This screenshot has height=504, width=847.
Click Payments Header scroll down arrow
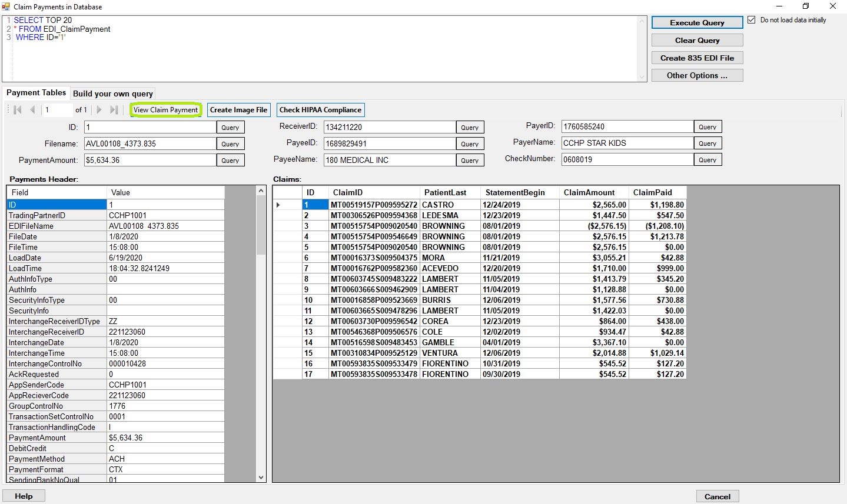point(261,478)
